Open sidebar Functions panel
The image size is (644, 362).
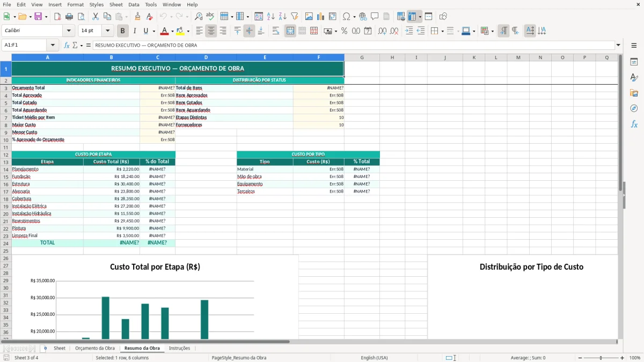click(x=634, y=124)
